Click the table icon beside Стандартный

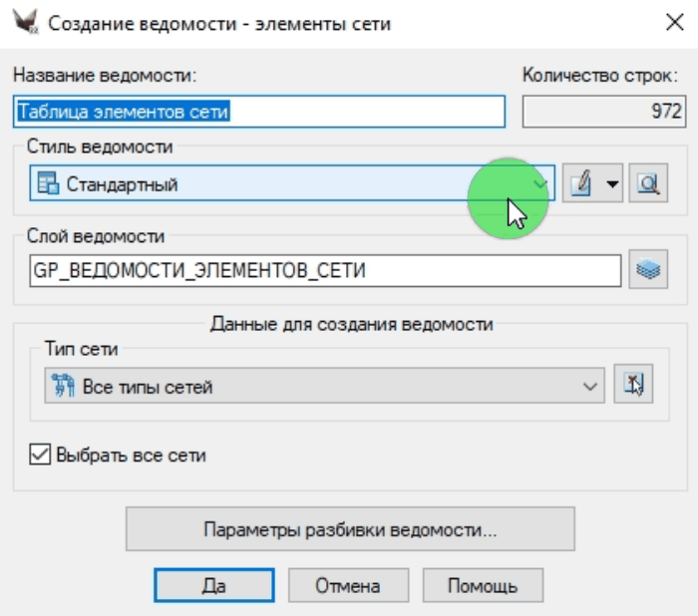point(47,183)
